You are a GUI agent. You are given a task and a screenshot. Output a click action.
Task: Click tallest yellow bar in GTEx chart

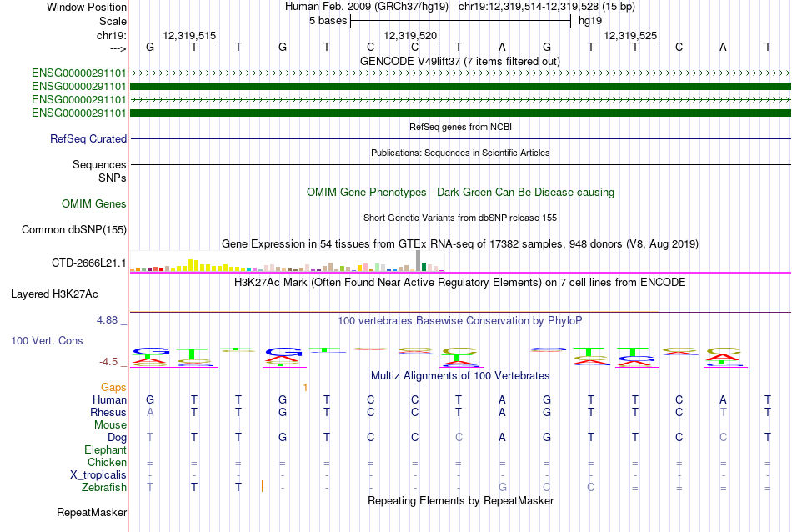pyautogui.click(x=191, y=265)
